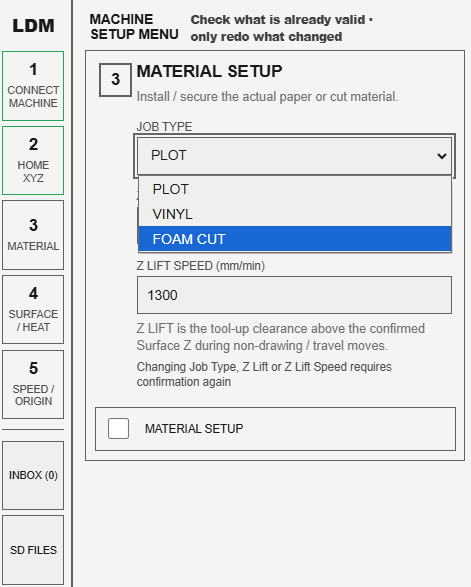Click the 'MACHINE SETUP MENU' title
This screenshot has width=471, height=587.
[x=134, y=27]
